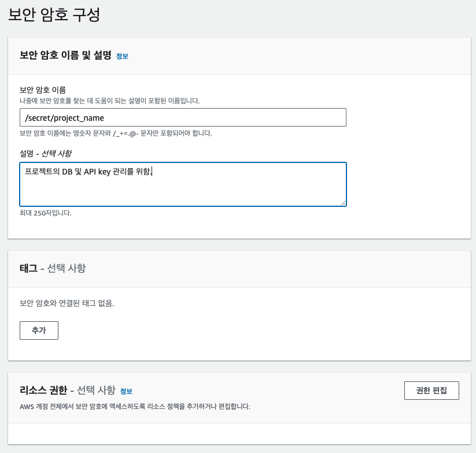Click the 태그 - 선택 사항 heading

click(x=53, y=268)
